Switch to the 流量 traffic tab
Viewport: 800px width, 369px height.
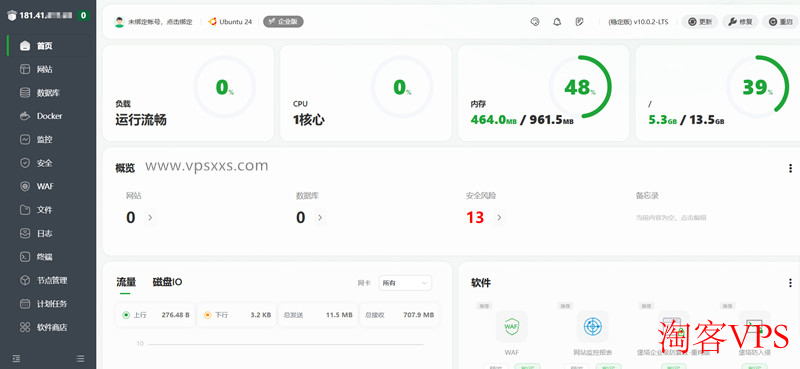[126, 282]
